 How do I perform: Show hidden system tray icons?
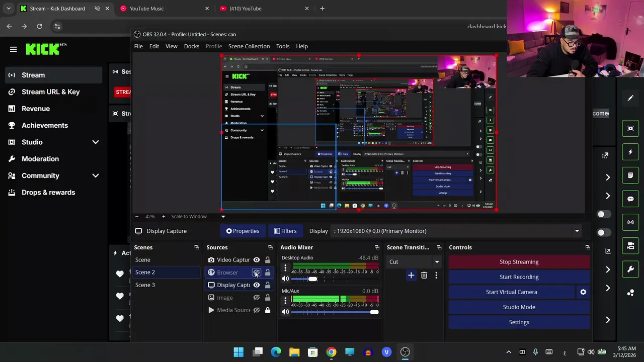click(509, 352)
